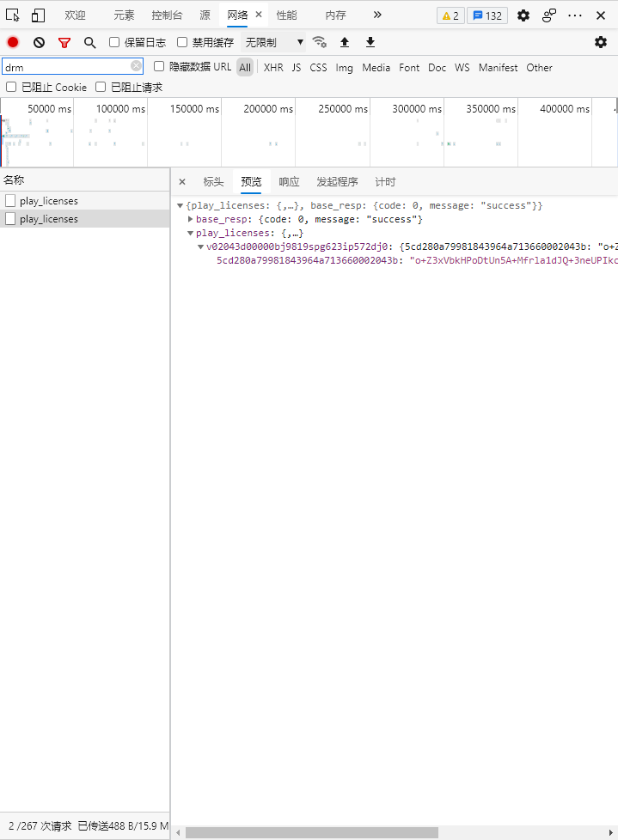Collapse the play_licenses tree node
This screenshot has width=618, height=840.
pos(191,233)
